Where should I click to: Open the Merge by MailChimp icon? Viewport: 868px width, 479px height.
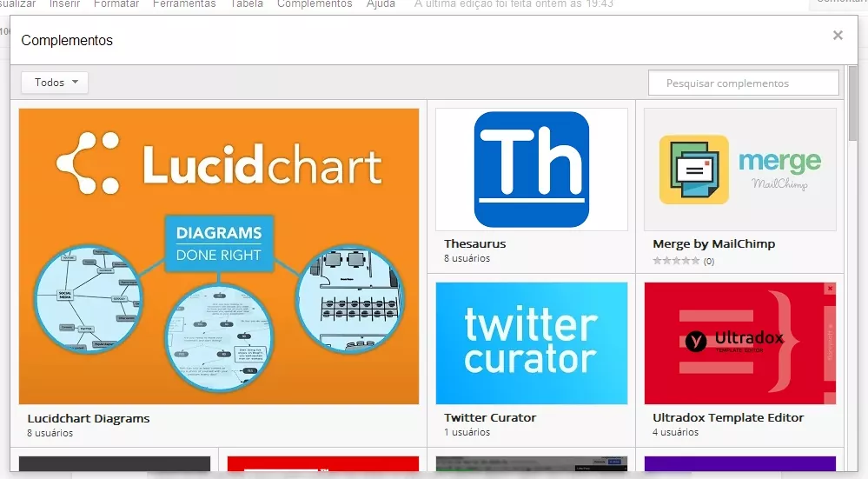click(x=740, y=170)
